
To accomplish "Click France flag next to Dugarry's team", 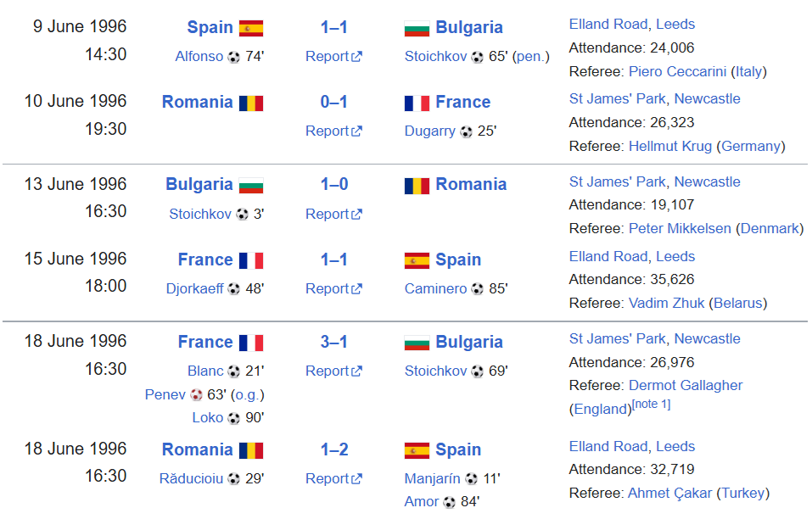I will pos(417,103).
